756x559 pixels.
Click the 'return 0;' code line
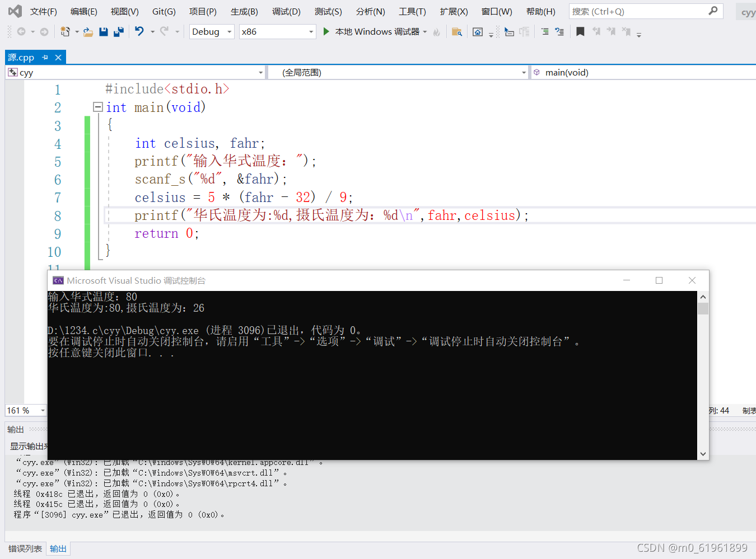[166, 233]
